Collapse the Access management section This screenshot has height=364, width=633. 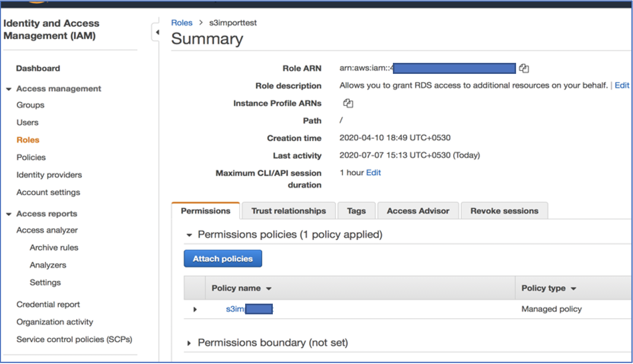pos(9,89)
